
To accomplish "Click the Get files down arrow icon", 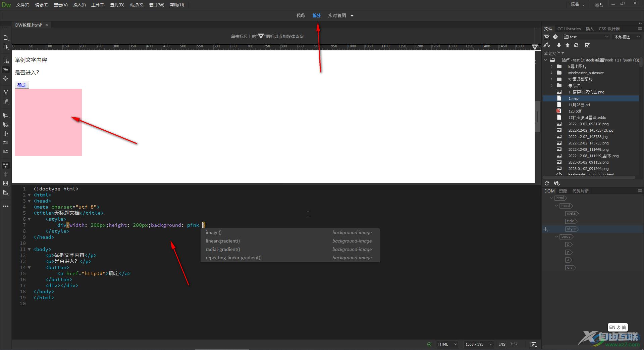I will click(558, 45).
